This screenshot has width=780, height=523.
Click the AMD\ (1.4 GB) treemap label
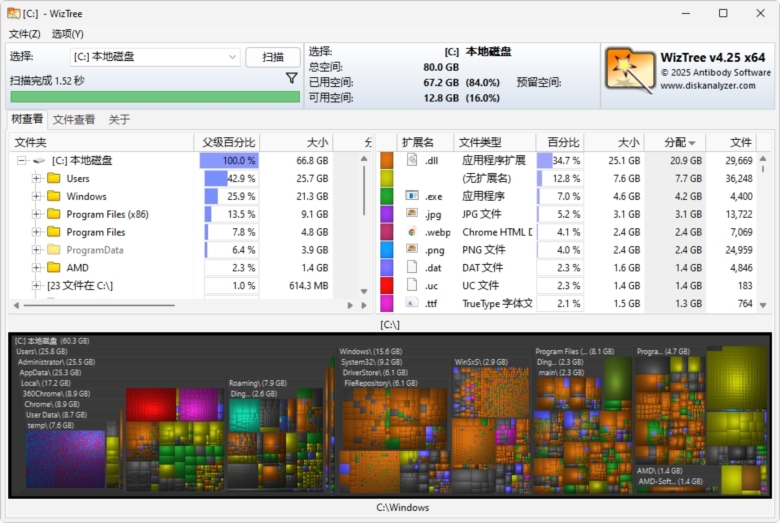[660, 471]
